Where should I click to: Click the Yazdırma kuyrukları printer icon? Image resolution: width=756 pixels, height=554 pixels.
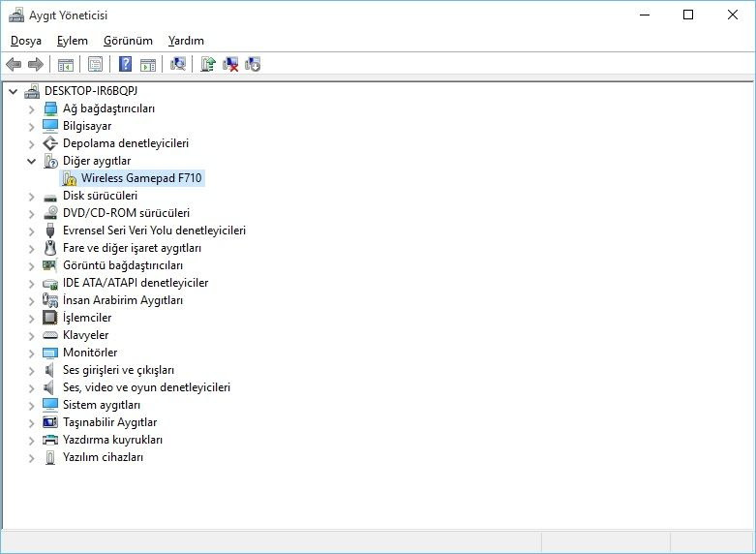[x=50, y=440]
